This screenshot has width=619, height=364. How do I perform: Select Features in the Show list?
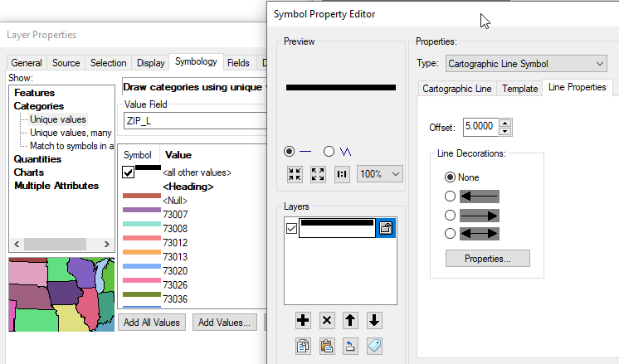coord(34,93)
